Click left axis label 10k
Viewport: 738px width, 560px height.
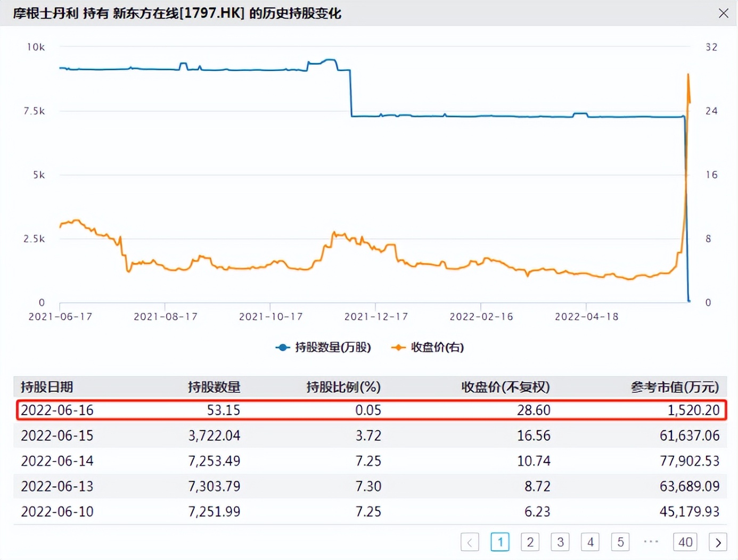pos(36,47)
